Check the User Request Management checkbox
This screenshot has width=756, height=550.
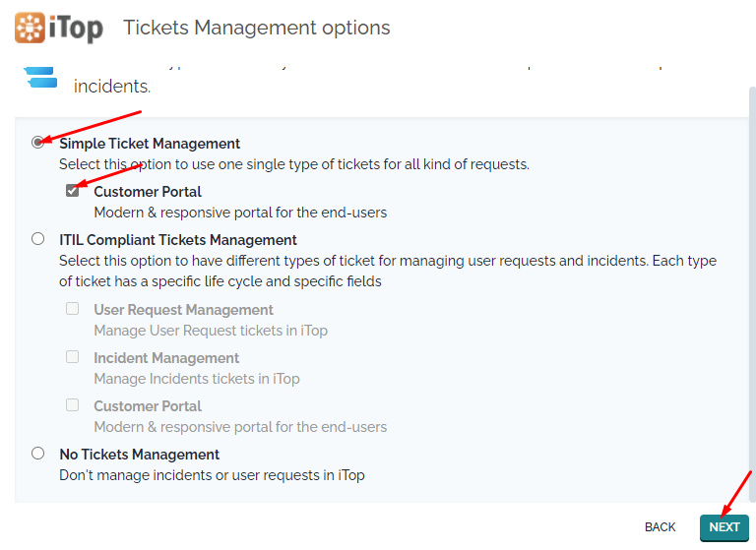72,309
